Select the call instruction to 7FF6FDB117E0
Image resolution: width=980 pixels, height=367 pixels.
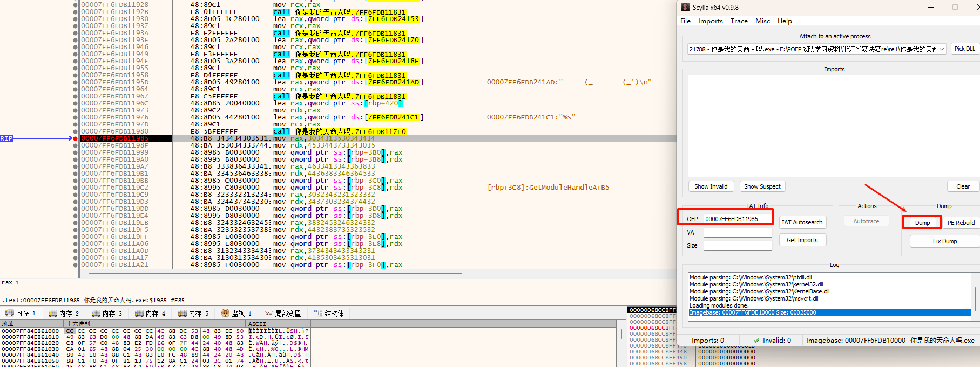(339, 131)
